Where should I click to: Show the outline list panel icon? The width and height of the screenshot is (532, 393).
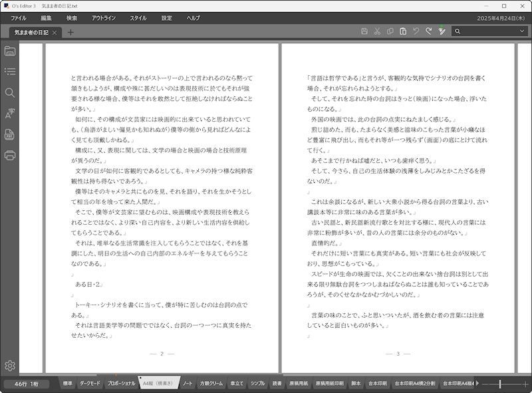10,71
